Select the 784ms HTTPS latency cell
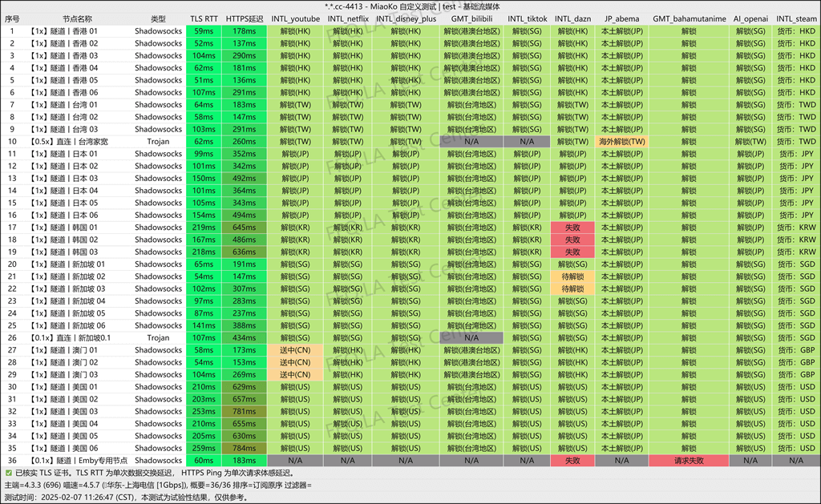Screen dimensions: 821x504 245,448
